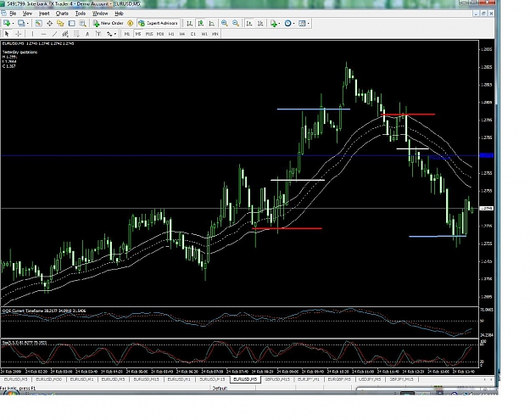Open the Windows Start orb
The width and height of the screenshot is (530, 420).
click(x=10, y=393)
